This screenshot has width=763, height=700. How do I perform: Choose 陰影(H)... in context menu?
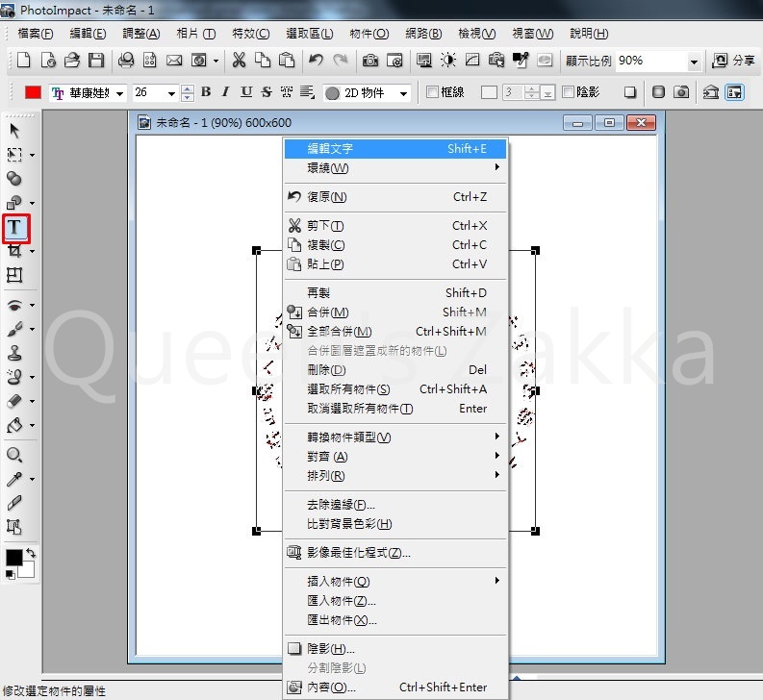pyautogui.click(x=395, y=648)
